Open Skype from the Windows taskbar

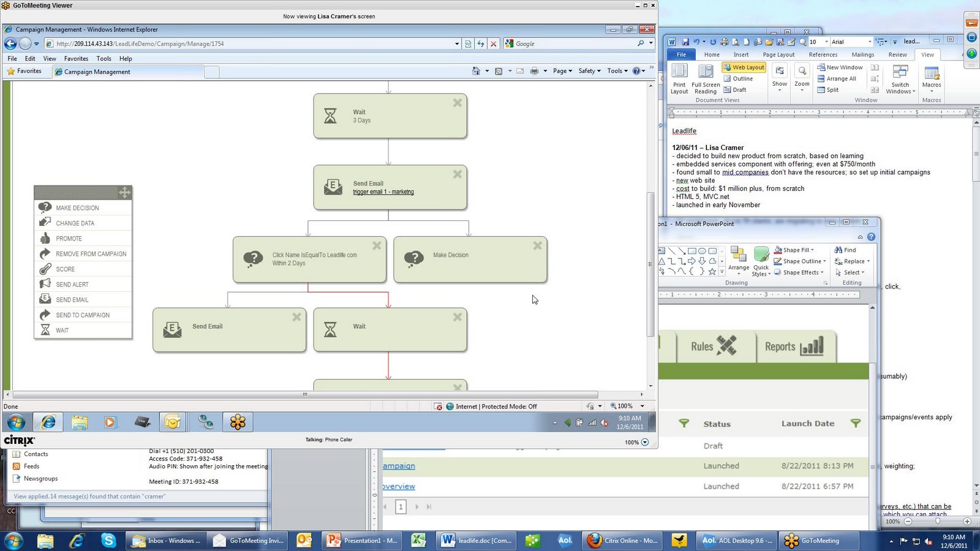click(x=108, y=541)
